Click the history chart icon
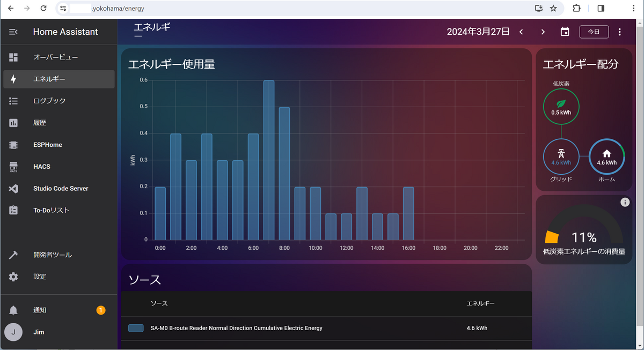Viewport: 644px width, 350px height. point(13,123)
